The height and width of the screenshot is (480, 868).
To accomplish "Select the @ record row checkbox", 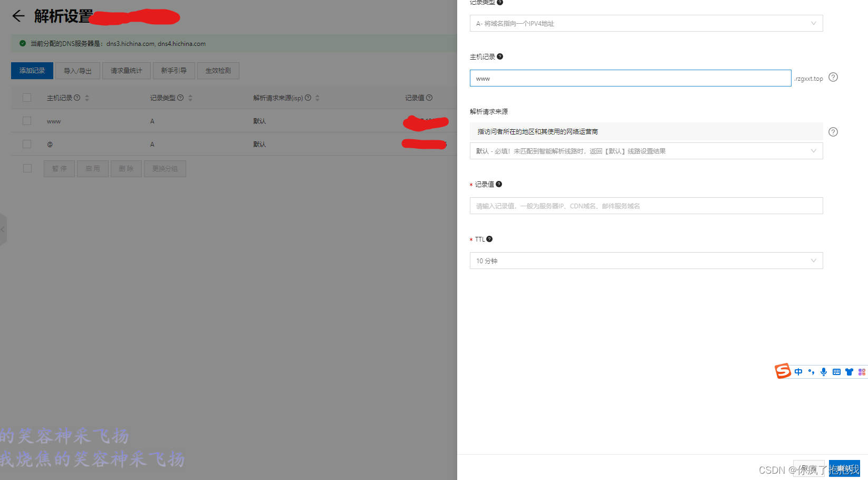I will pyautogui.click(x=27, y=144).
